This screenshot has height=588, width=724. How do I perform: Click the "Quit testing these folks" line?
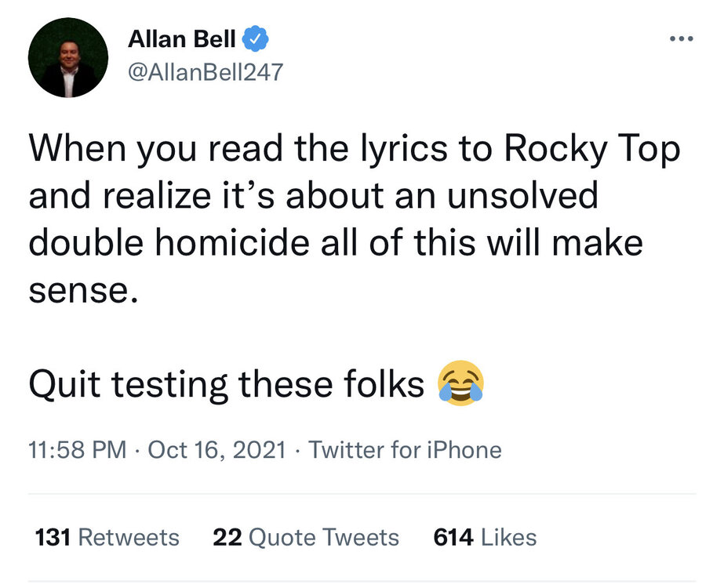(x=226, y=384)
